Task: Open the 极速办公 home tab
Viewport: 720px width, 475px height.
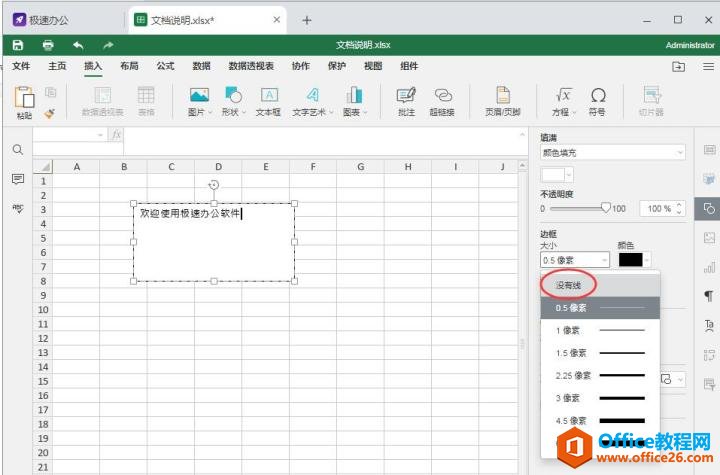Action: pyautogui.click(x=41, y=20)
